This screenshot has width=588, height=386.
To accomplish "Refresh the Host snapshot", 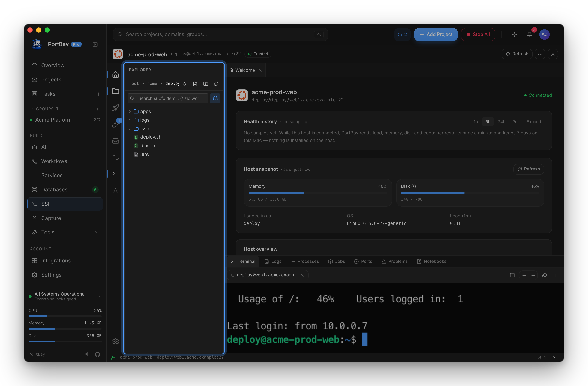I will (528, 169).
